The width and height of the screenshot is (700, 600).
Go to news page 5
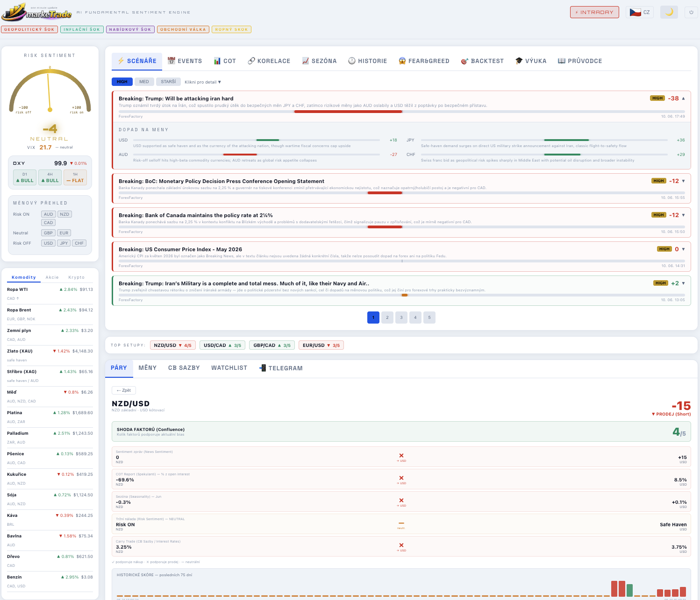tap(429, 318)
